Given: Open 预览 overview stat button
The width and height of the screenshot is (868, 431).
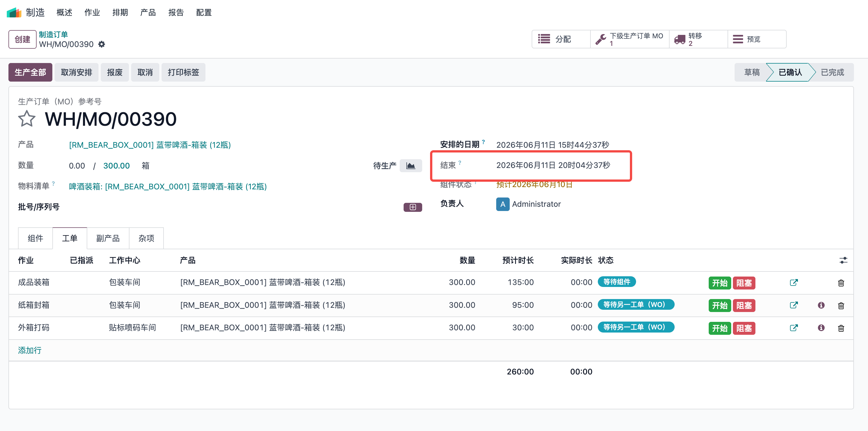Looking at the screenshot, I should click(757, 39).
